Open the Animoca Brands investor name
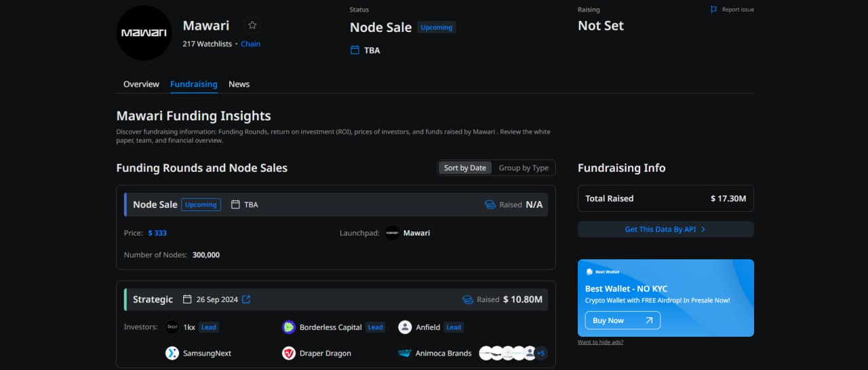 coord(444,353)
